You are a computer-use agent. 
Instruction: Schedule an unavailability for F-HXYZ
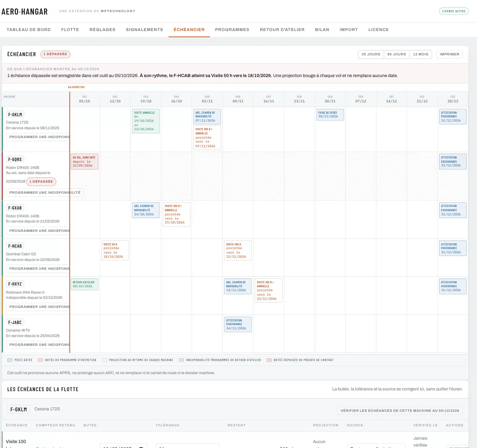38,307
